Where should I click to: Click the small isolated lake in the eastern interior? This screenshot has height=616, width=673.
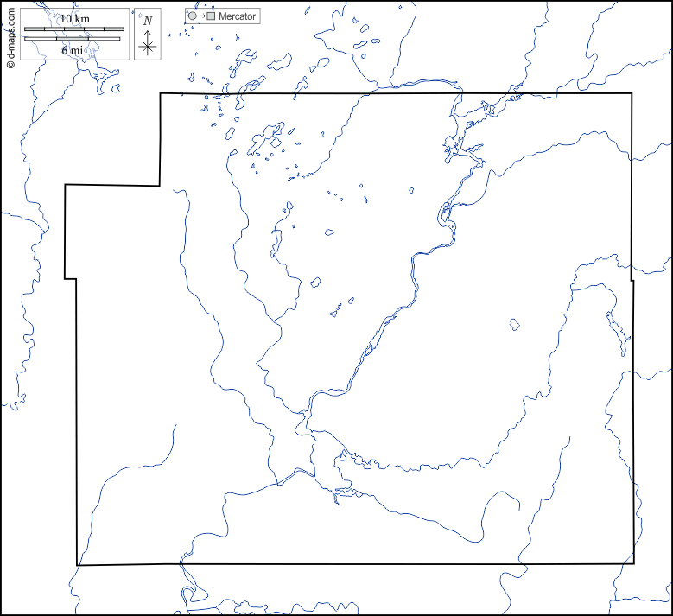(x=514, y=325)
